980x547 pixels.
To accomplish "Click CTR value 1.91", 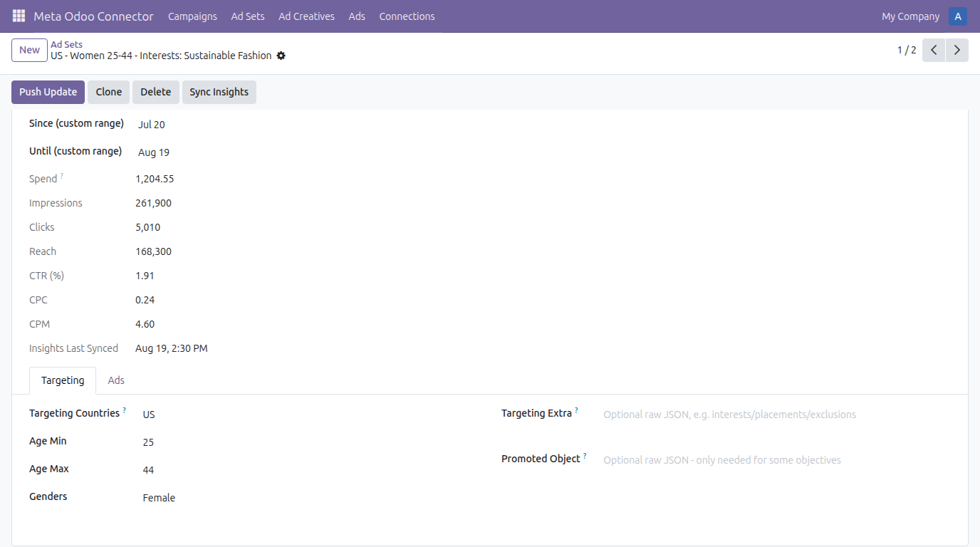I will pyautogui.click(x=145, y=276).
